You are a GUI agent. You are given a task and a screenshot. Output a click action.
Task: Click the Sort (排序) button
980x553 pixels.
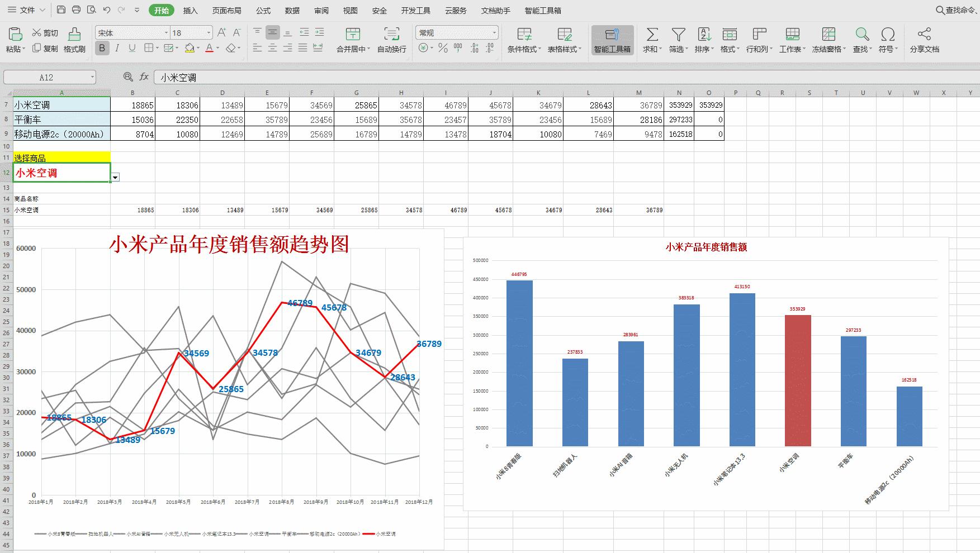(704, 40)
